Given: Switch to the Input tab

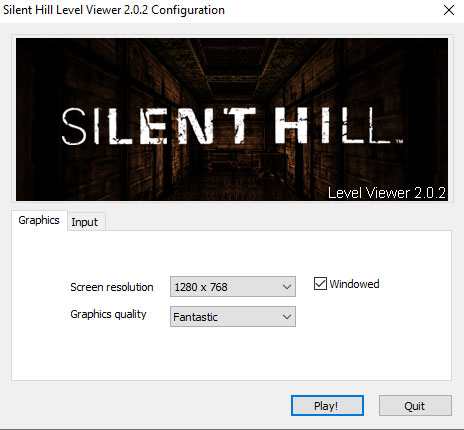Looking at the screenshot, I should [85, 222].
